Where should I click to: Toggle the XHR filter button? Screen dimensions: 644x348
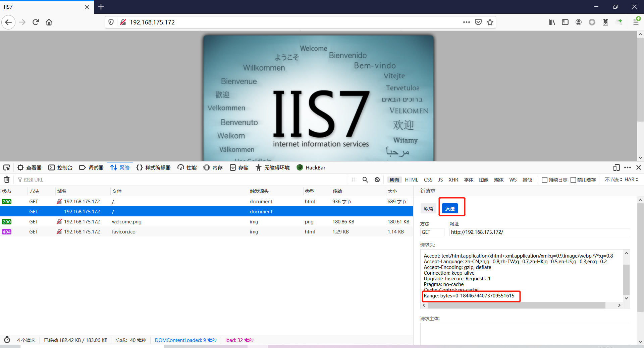tap(453, 180)
